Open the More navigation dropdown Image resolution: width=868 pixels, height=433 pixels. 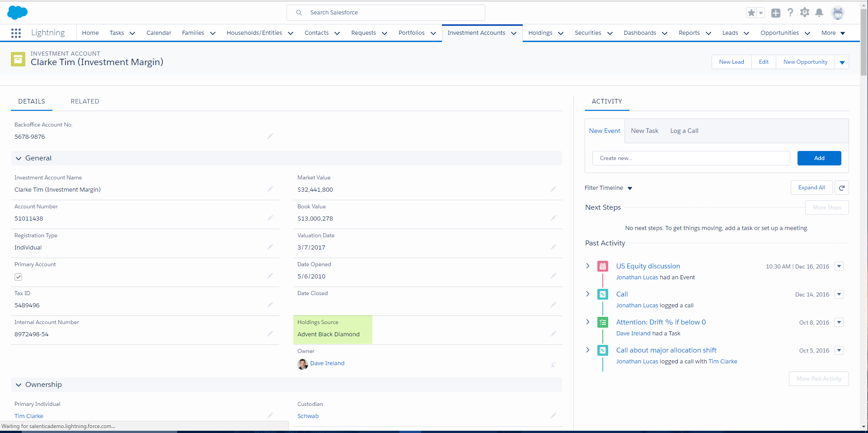[x=834, y=33]
